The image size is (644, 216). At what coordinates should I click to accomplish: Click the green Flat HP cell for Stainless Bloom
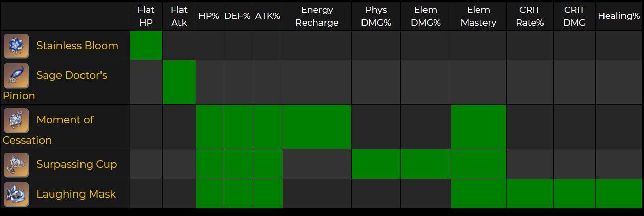coord(146,46)
